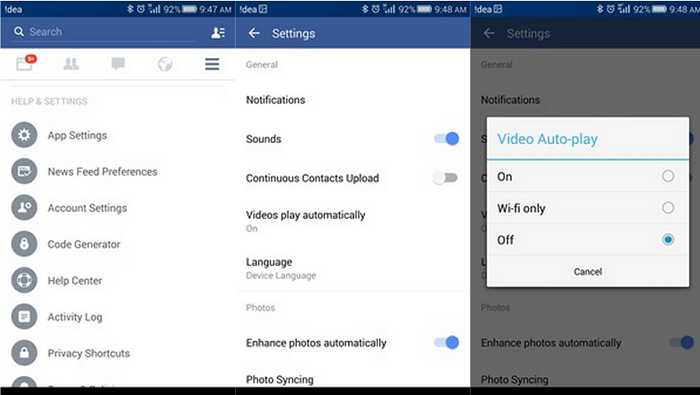Open Notifications in the middle Settings screen
This screenshot has width=700, height=395.
pyautogui.click(x=275, y=100)
